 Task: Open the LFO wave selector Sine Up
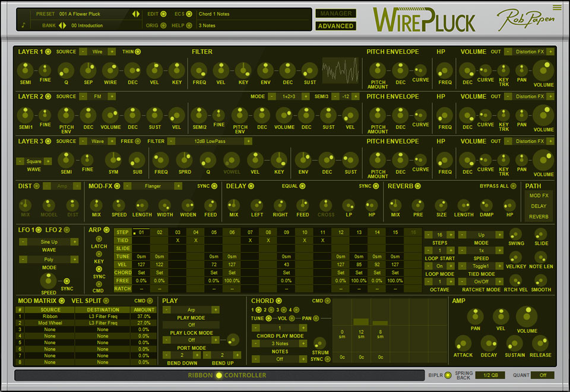pyautogui.click(x=49, y=242)
